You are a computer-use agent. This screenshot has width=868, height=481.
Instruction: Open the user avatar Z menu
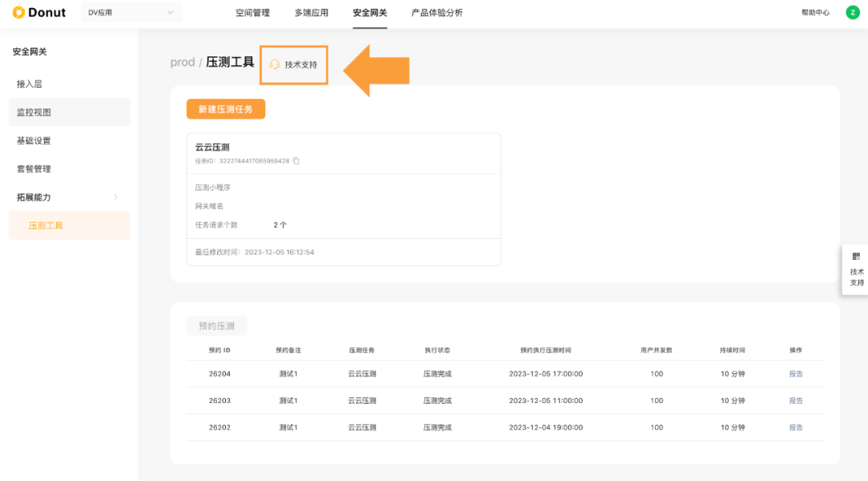[x=853, y=12]
